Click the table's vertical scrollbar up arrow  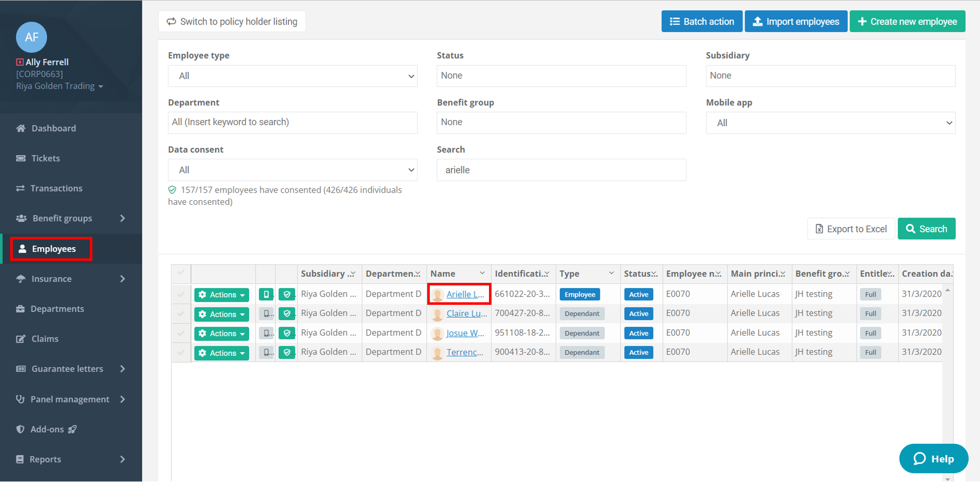click(948, 290)
